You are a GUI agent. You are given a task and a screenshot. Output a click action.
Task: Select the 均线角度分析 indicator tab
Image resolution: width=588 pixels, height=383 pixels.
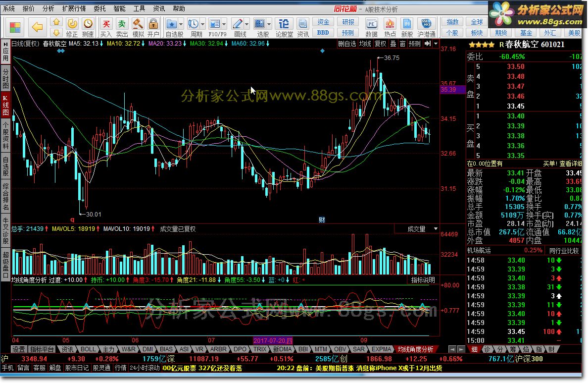(415, 349)
